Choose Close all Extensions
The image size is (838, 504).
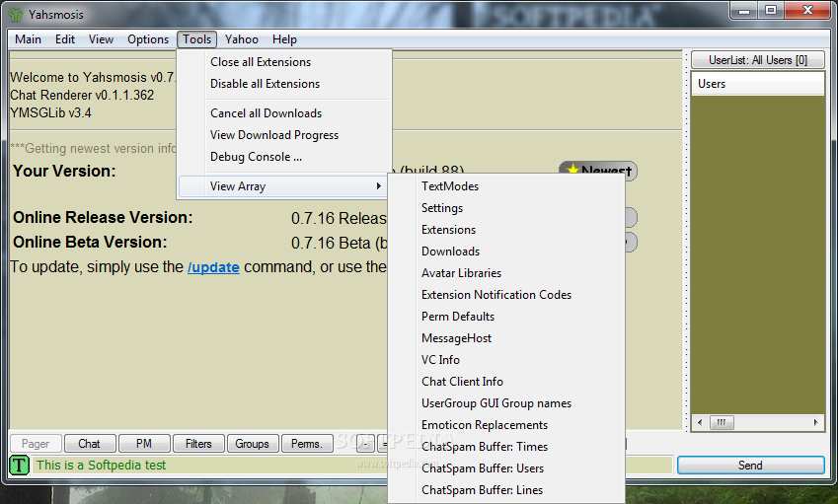[x=284, y=62]
